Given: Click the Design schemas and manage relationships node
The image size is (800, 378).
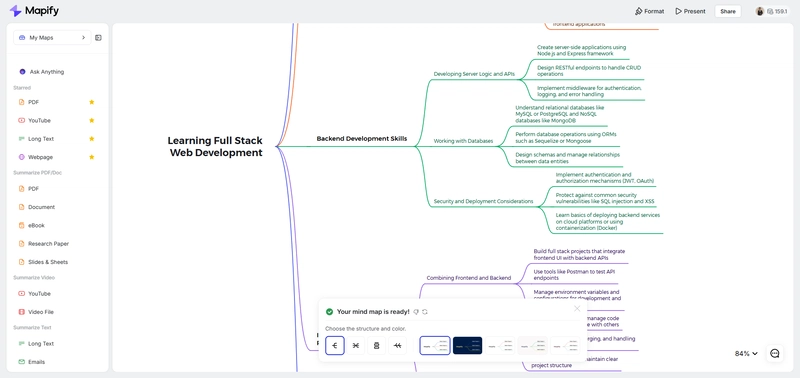Looking at the screenshot, I should (567, 158).
